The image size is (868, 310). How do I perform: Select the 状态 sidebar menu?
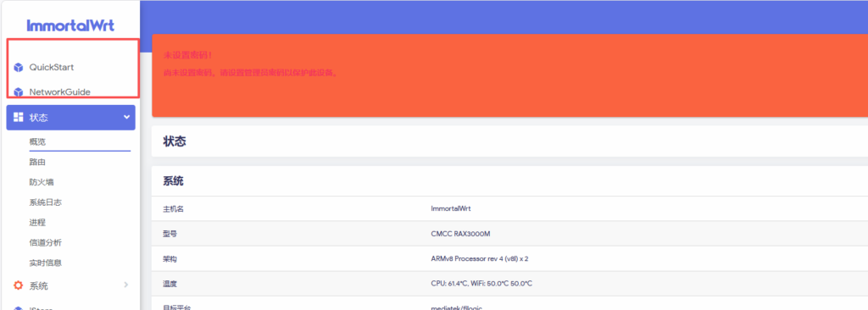(x=70, y=118)
